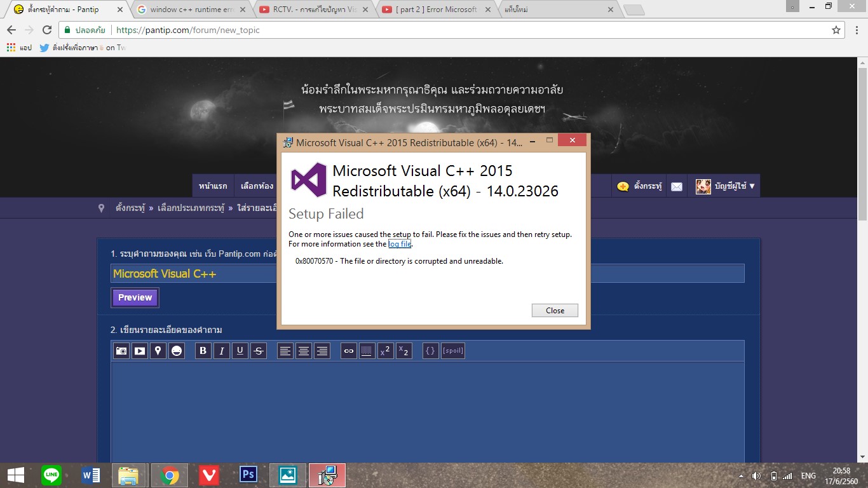Image resolution: width=868 pixels, height=488 pixels.
Task: Open the room selection menu (เลือกห้อง)
Action: (x=257, y=186)
